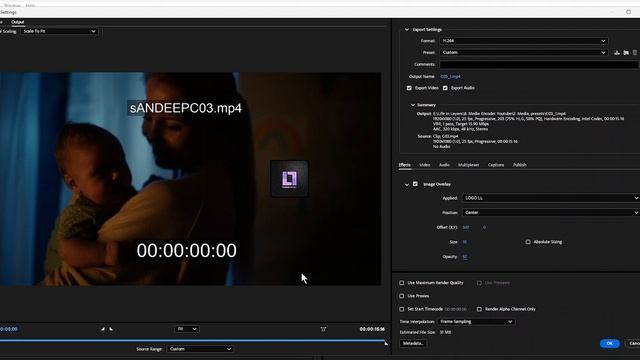The image size is (640, 360).
Task: Open the Publish tab
Action: tap(520, 165)
